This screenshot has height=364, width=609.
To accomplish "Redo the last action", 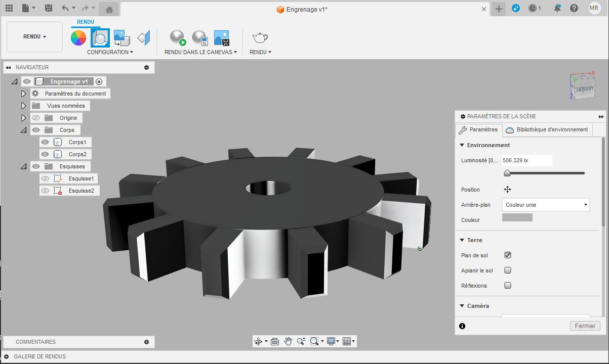I will pyautogui.click(x=85, y=8).
